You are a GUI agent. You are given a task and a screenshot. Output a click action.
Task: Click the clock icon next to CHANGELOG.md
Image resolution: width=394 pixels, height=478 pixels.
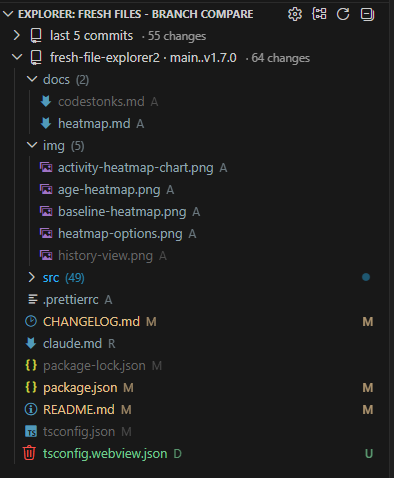click(x=31, y=322)
